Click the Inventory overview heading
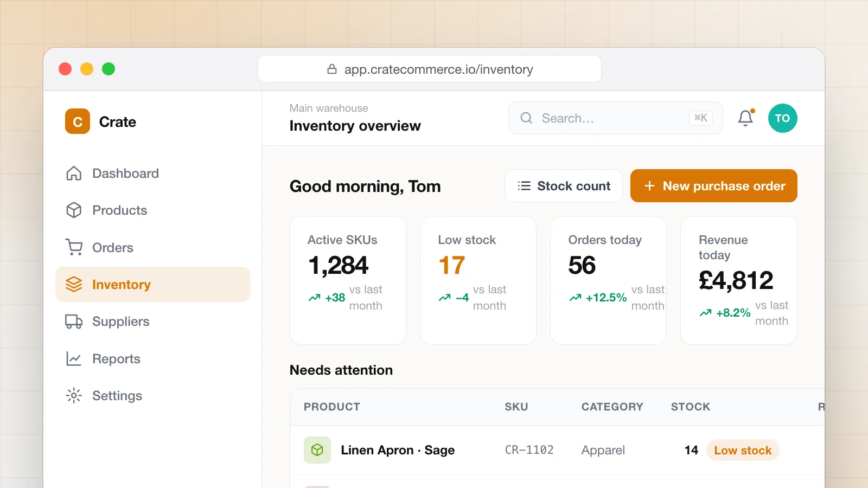868x488 pixels. [355, 126]
